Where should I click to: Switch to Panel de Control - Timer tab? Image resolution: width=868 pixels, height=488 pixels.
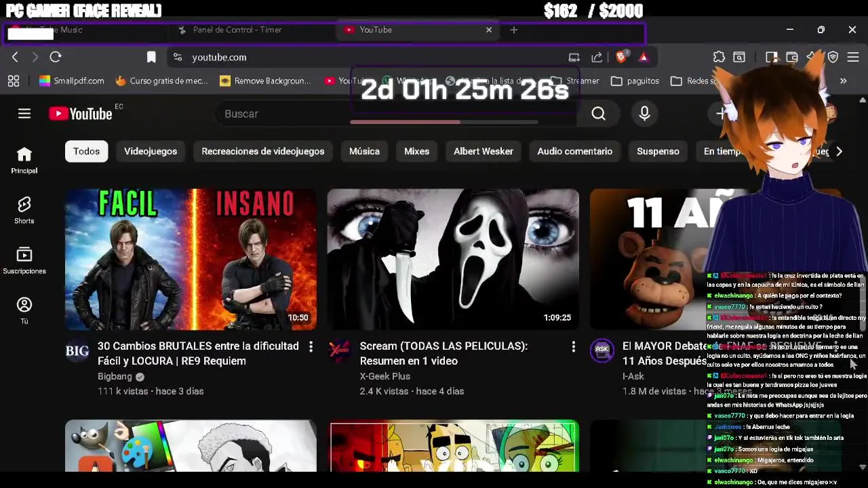coord(237,30)
